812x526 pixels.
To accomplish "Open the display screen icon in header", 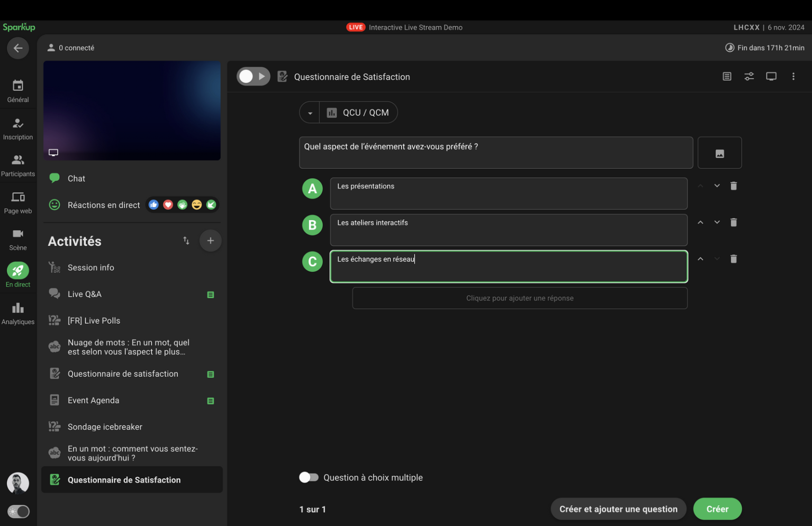I will (x=771, y=77).
